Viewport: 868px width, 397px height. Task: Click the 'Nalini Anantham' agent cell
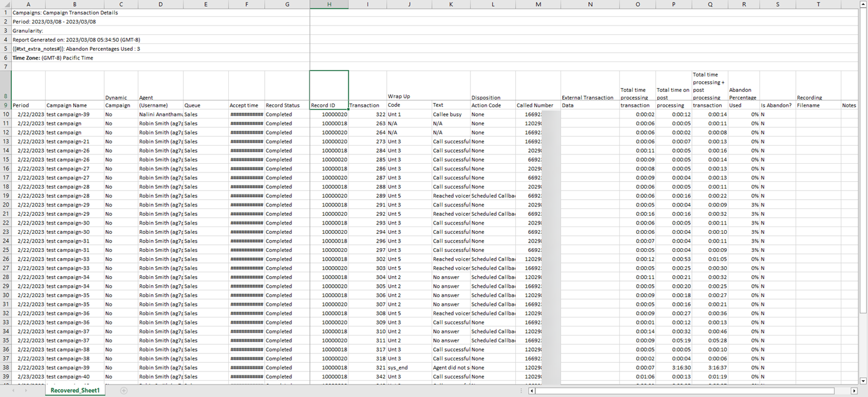pyautogui.click(x=161, y=114)
